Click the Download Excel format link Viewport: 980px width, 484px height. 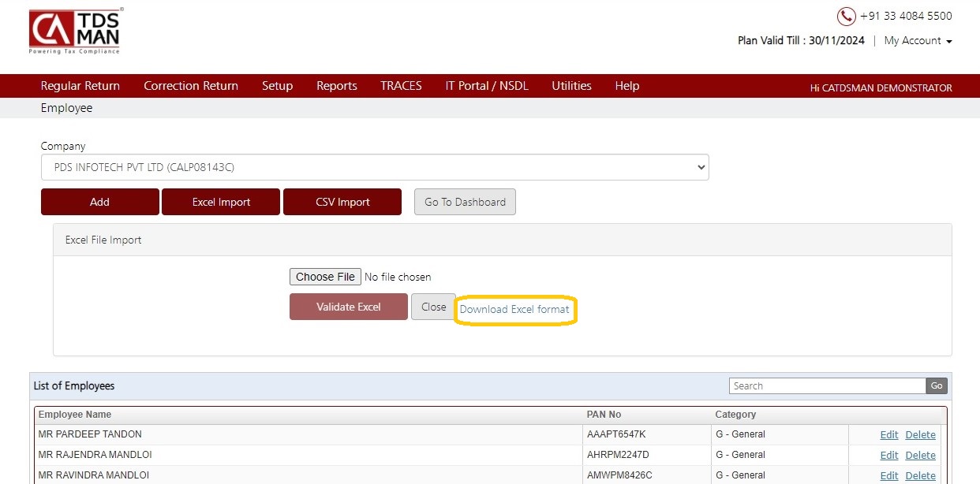click(514, 309)
